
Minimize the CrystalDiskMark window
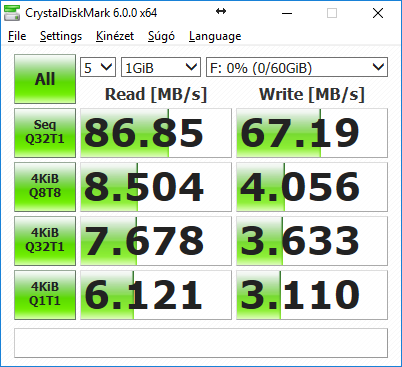(287, 13)
